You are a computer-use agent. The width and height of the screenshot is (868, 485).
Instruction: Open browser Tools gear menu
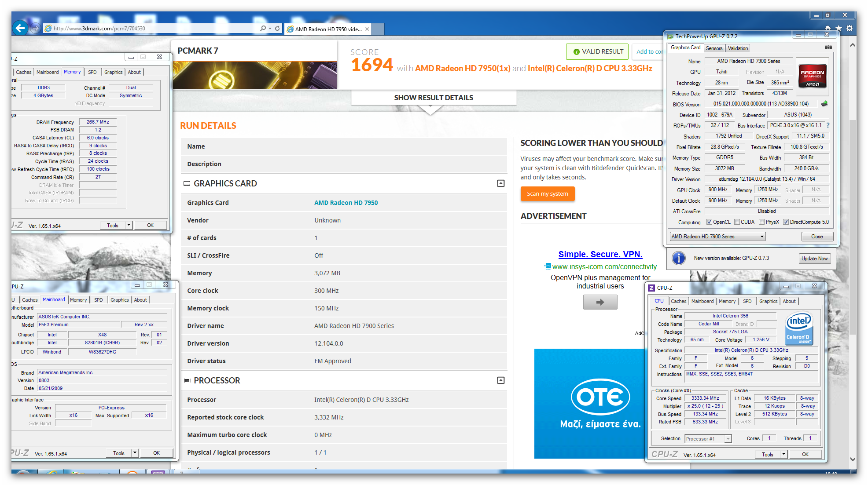(x=850, y=28)
